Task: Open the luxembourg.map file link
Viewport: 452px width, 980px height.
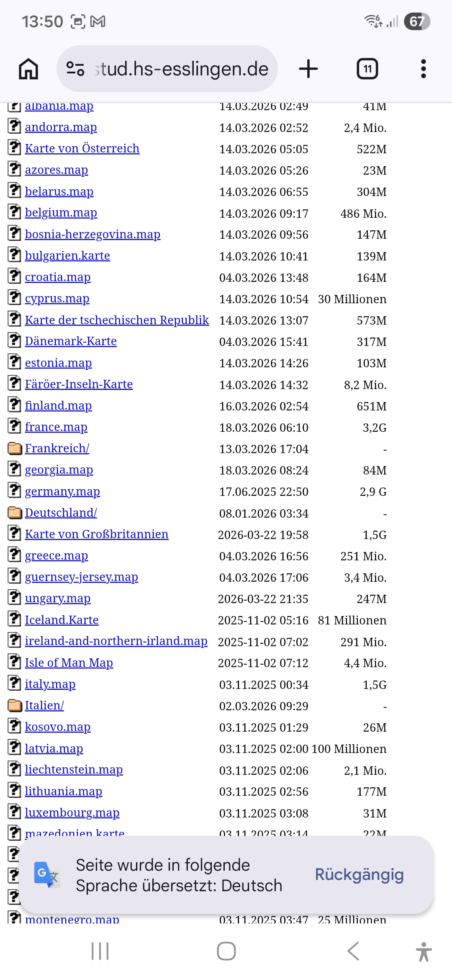Action: [72, 813]
